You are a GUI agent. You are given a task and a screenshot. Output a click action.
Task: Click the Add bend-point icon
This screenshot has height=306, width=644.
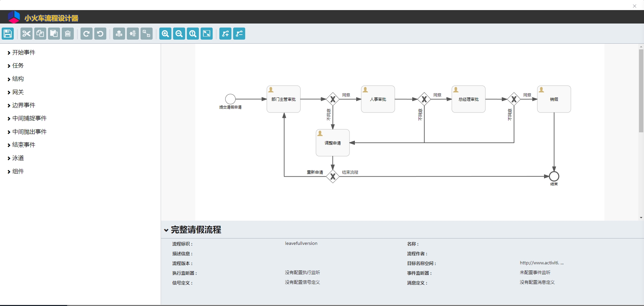coord(225,34)
